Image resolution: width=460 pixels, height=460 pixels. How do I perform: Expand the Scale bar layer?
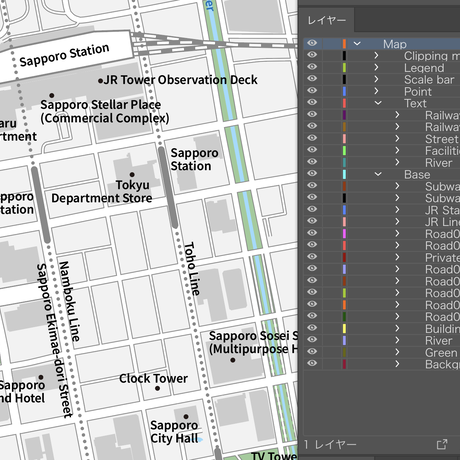click(x=376, y=79)
